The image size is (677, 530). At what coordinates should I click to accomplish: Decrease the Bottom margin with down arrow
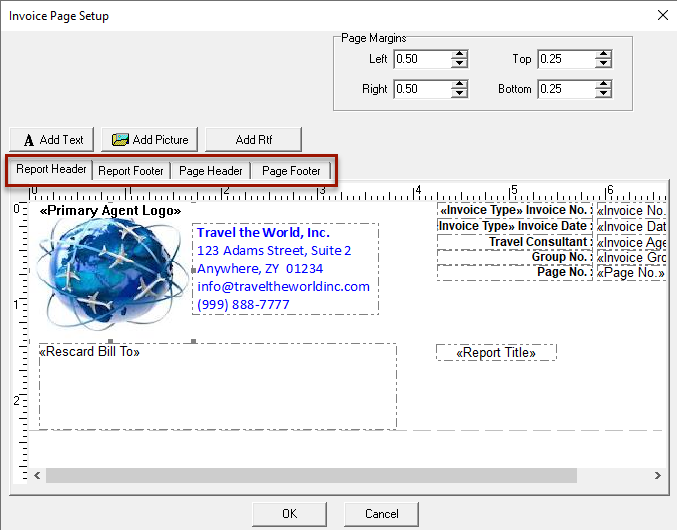pyautogui.click(x=603, y=94)
